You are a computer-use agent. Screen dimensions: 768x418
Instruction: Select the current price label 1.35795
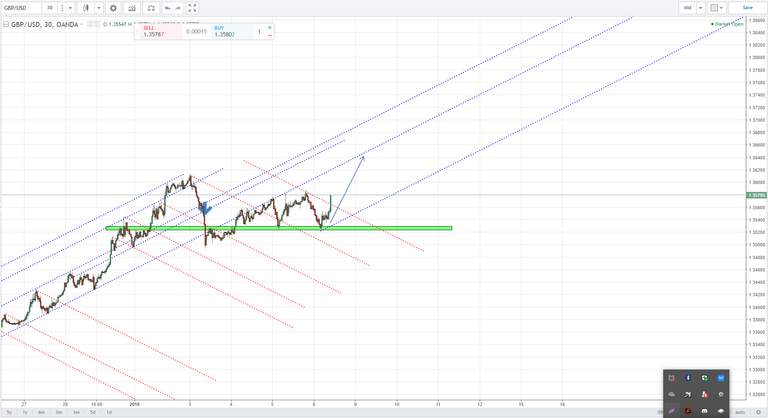756,195
